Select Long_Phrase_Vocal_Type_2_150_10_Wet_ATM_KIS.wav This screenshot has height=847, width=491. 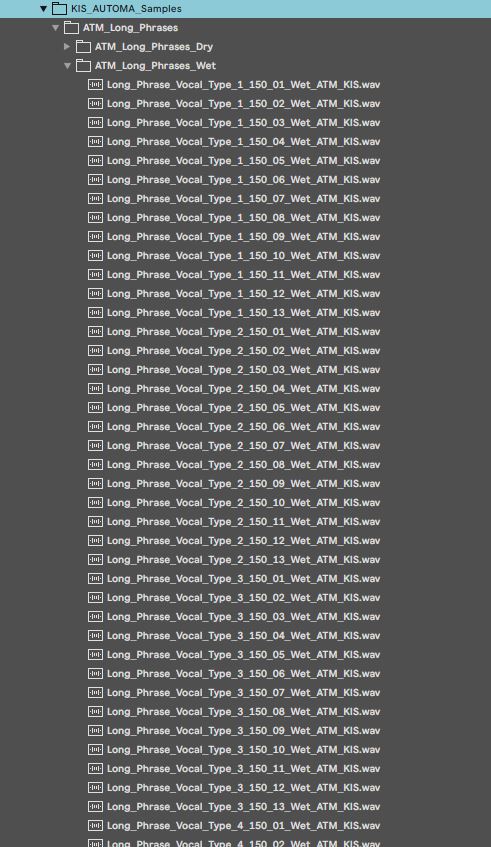tap(244, 502)
